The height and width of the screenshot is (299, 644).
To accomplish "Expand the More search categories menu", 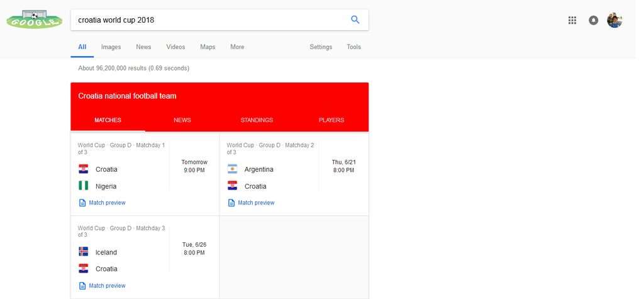I will coord(237,47).
